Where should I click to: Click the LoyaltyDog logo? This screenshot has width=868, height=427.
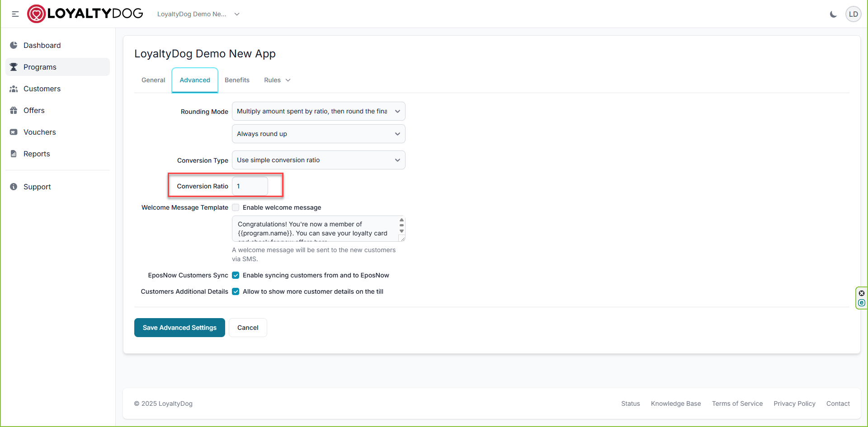point(85,14)
